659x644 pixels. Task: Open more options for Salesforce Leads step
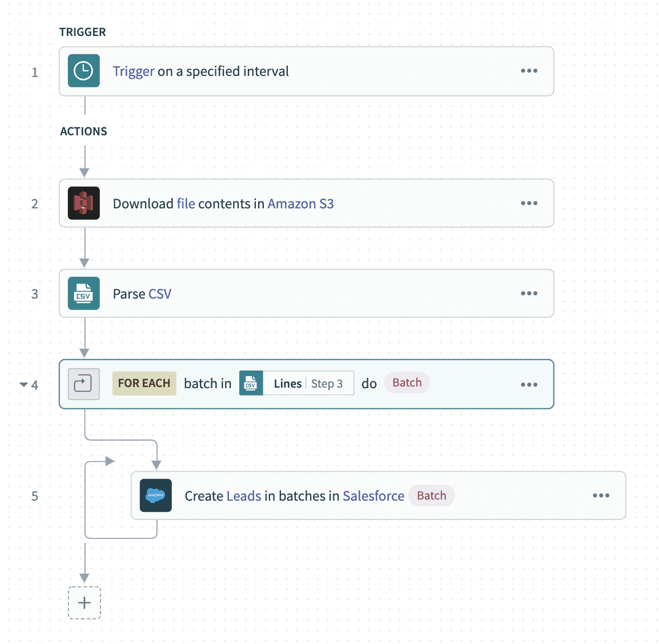pyautogui.click(x=601, y=496)
